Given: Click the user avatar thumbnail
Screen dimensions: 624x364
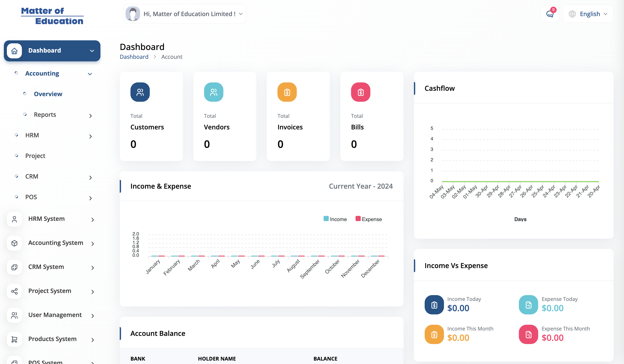Looking at the screenshot, I should click(133, 14).
